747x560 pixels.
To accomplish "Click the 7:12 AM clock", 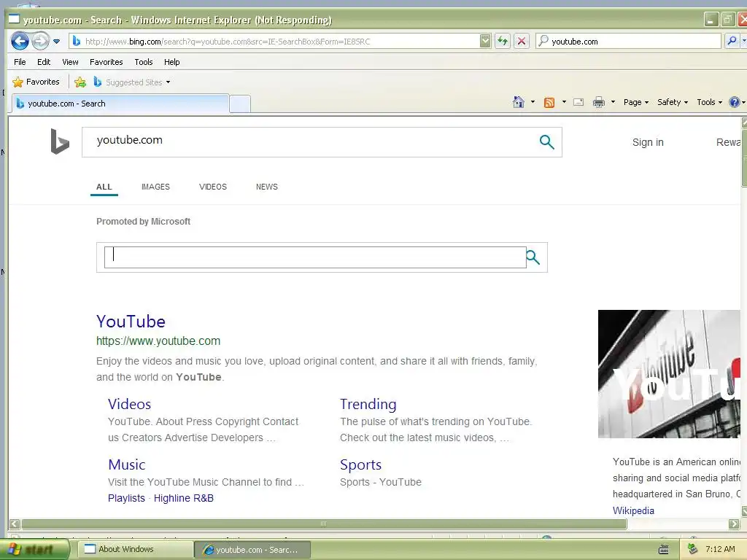I will coord(720,549).
